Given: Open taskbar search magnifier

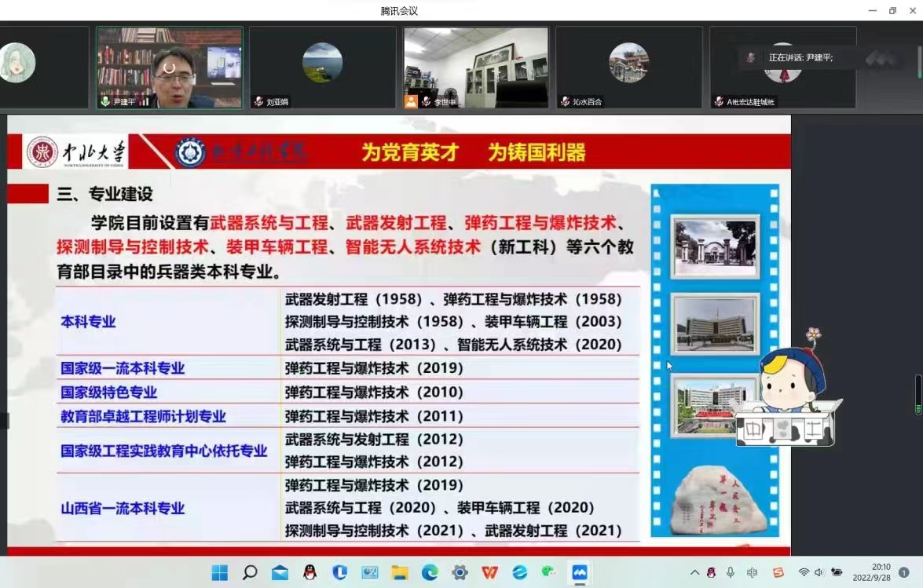Looking at the screenshot, I should click(x=250, y=572).
